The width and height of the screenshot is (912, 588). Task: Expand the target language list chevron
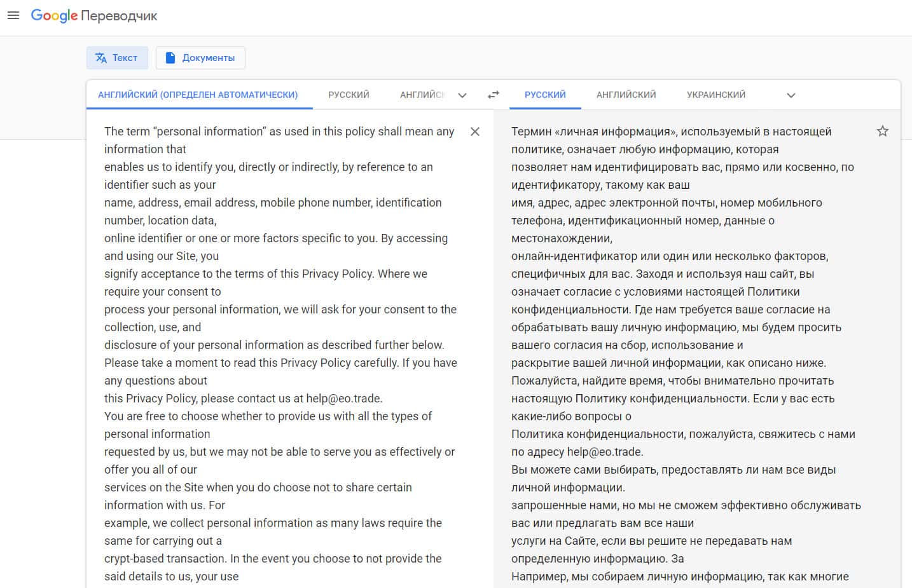[x=791, y=95]
